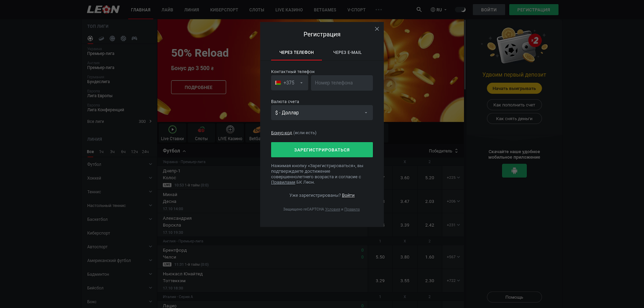The width and height of the screenshot is (644, 308).
Task: Select the gamepad esports icon in top leagues
Action: 134,39
